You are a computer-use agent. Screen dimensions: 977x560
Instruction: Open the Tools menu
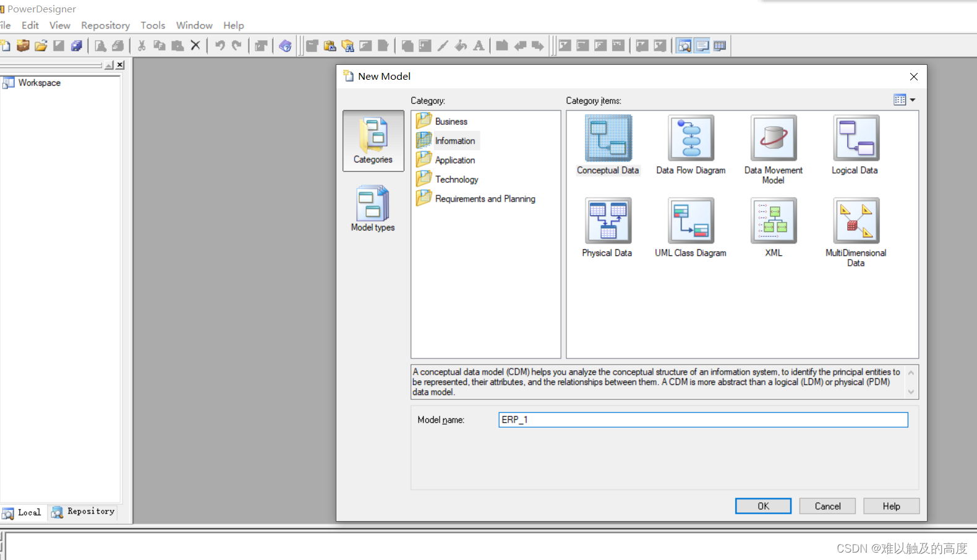tap(153, 25)
